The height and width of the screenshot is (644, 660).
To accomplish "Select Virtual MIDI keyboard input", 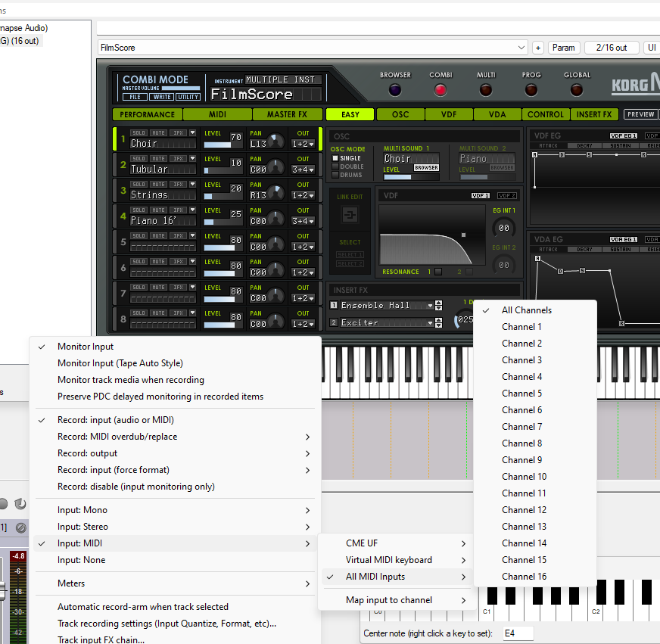I will [x=388, y=560].
